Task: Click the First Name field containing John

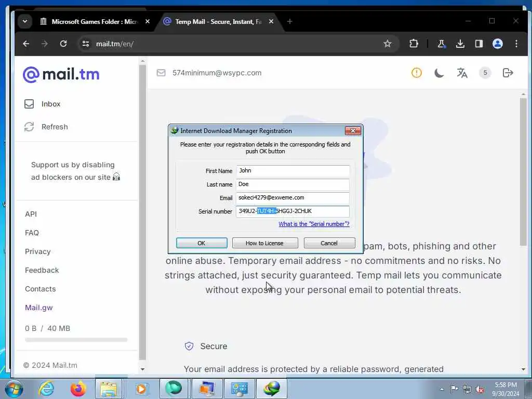Action: point(293,170)
